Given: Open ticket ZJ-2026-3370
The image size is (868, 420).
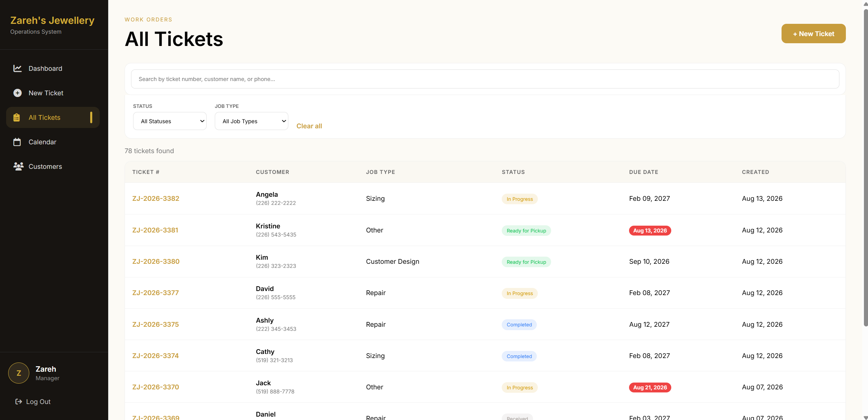Looking at the screenshot, I should [155, 387].
